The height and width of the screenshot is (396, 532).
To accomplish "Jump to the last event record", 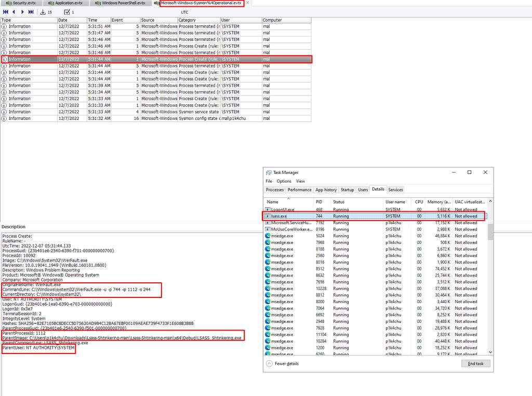I will point(31,12).
